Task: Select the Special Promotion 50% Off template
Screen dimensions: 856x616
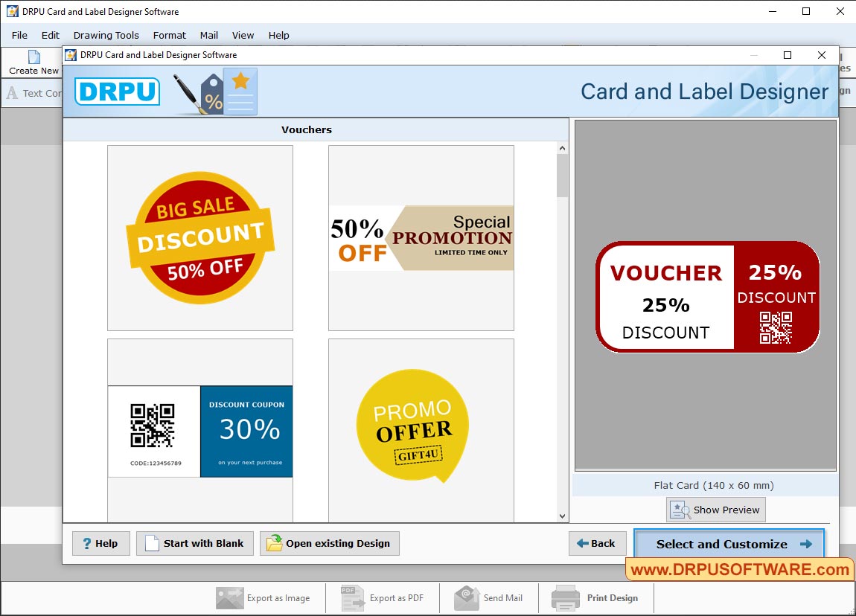Action: (421, 238)
